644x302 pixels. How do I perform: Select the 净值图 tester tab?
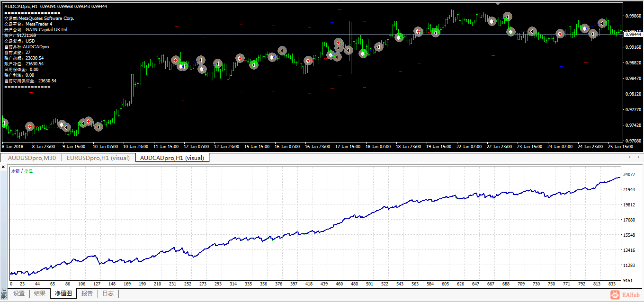coord(63,293)
